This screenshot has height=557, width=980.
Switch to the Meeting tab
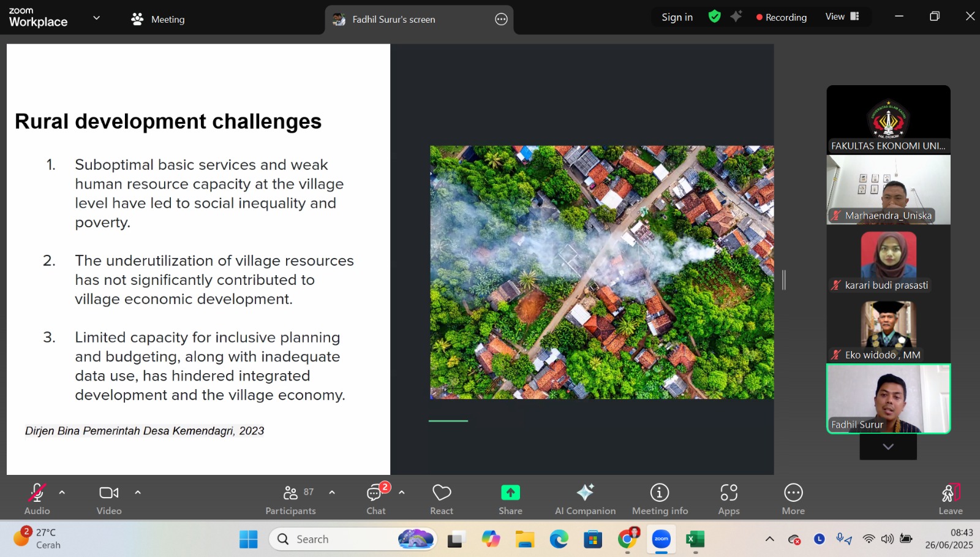158,20
